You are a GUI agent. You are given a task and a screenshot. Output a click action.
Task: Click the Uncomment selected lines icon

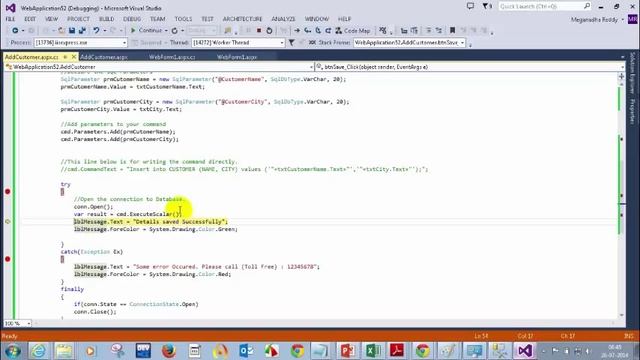439,31
